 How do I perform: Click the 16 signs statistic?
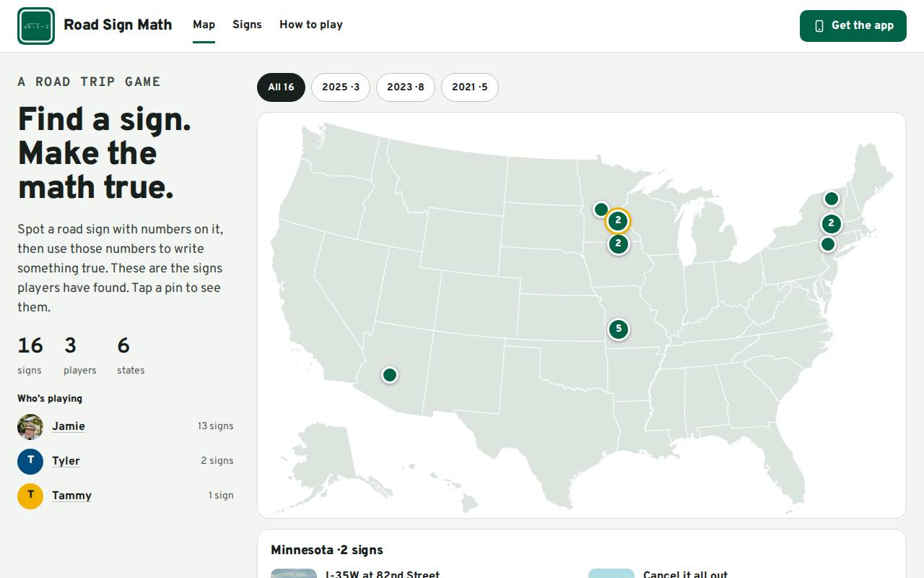point(30,355)
